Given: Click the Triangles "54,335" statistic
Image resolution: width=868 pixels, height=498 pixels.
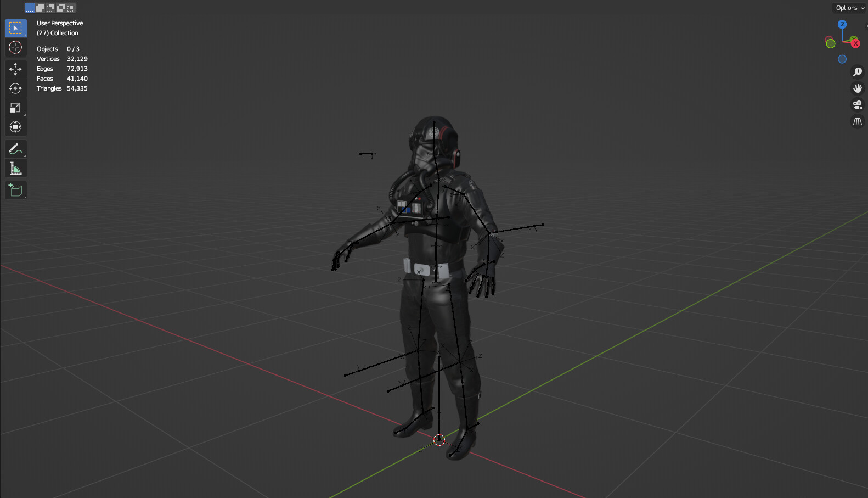Looking at the screenshot, I should click(x=77, y=88).
